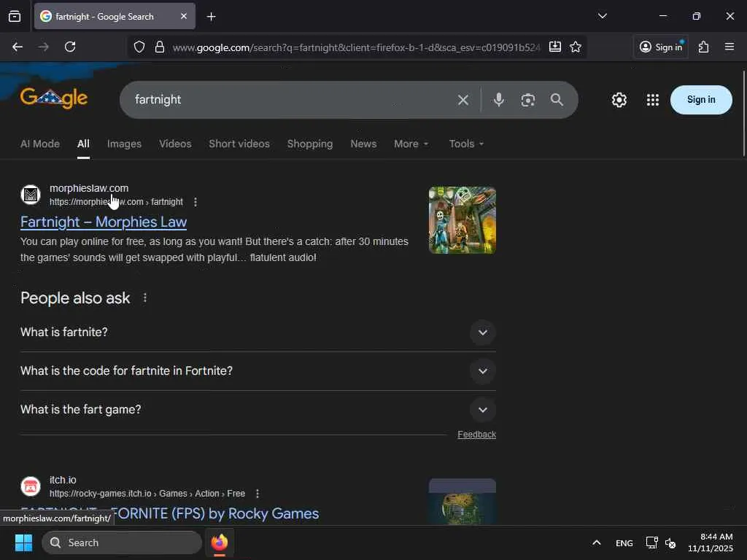Screen dimensions: 747x560
Task: Open Fartnight – Morphies Law link
Action: 104,222
